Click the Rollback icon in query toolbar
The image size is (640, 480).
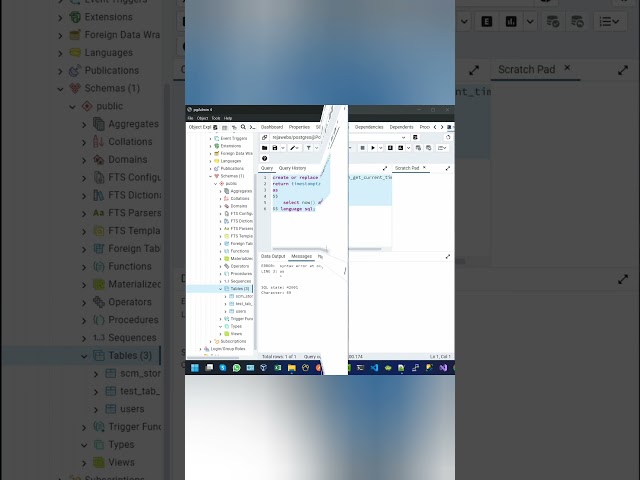pyautogui.click(x=429, y=148)
